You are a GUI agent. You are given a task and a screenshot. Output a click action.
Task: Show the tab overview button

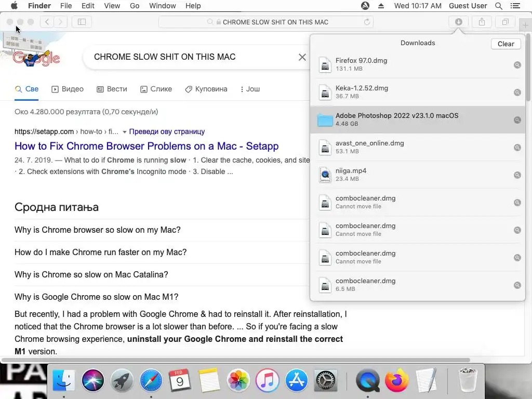[505, 22]
